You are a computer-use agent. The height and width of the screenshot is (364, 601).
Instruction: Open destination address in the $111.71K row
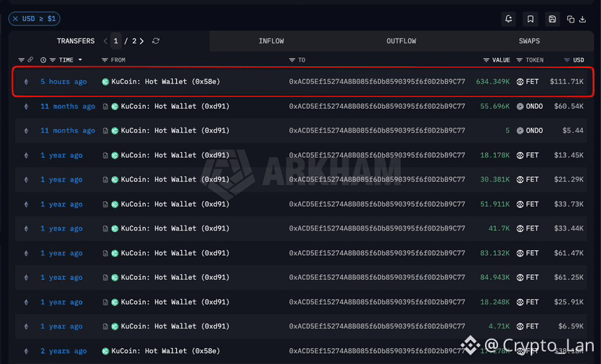[377, 82]
